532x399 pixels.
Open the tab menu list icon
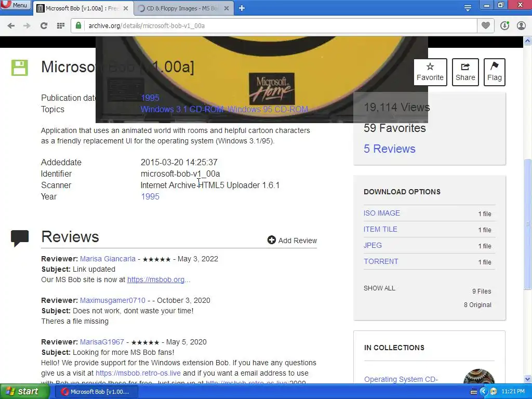click(468, 8)
